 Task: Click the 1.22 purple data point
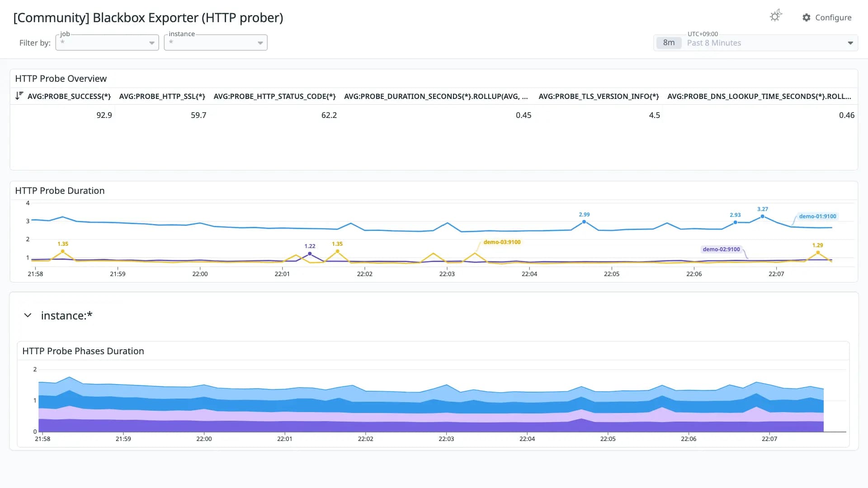310,254
